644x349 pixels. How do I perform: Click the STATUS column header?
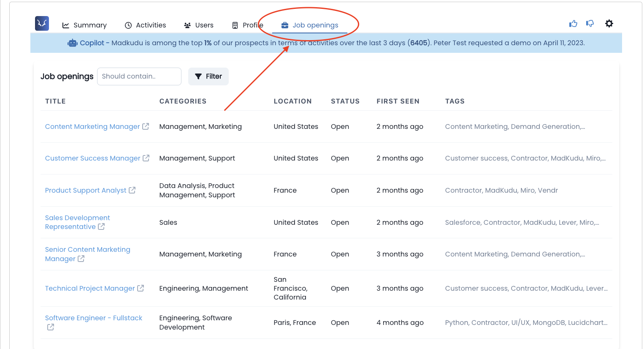345,101
